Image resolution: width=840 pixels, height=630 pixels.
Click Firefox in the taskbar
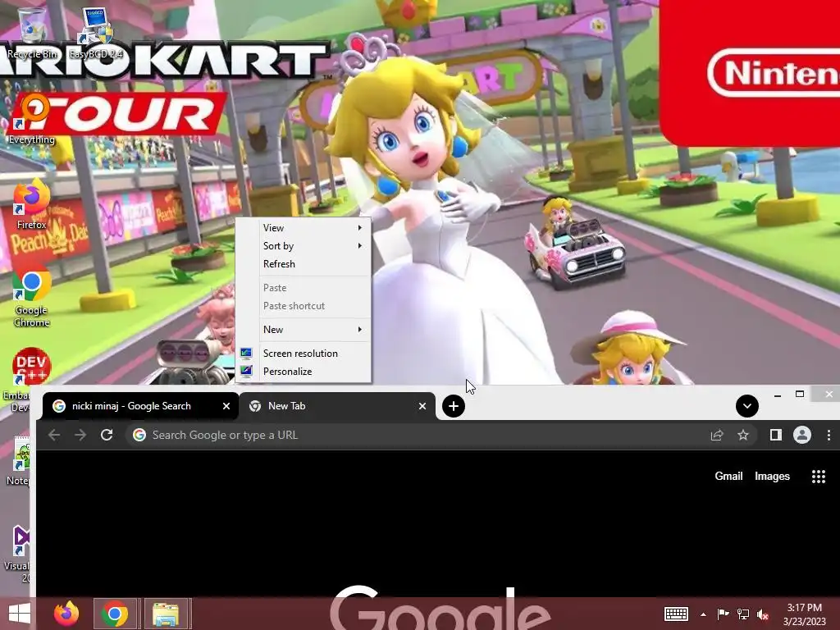point(66,614)
